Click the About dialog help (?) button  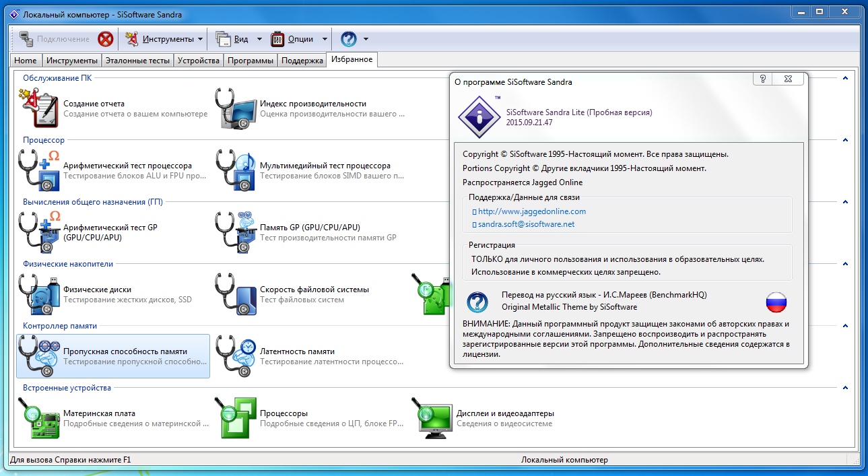(762, 79)
